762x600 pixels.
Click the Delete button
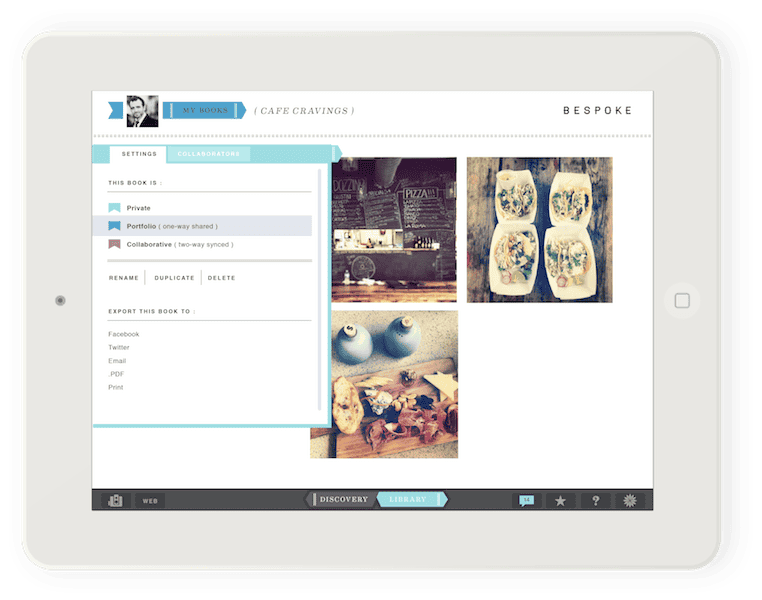pyautogui.click(x=222, y=278)
